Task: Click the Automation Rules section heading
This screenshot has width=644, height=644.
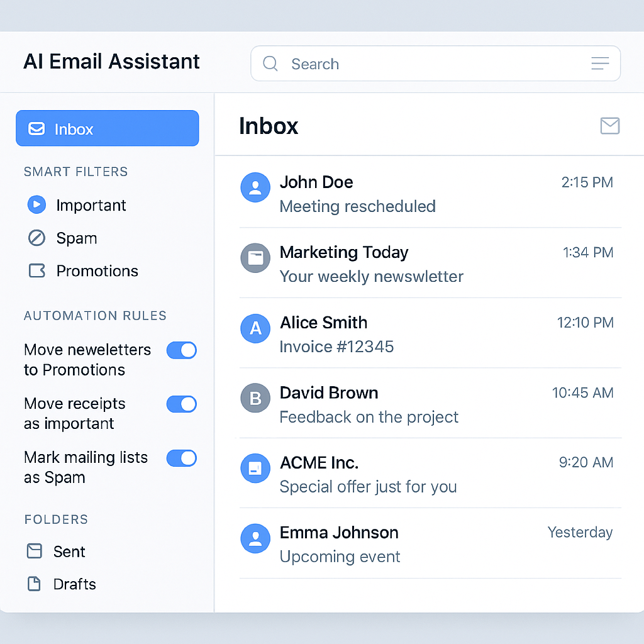Action: coord(95,316)
